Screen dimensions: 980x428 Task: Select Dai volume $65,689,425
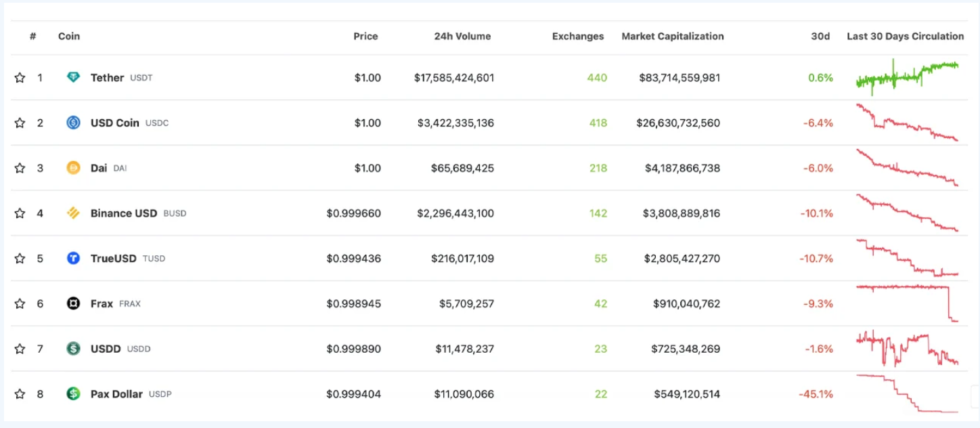pos(462,168)
